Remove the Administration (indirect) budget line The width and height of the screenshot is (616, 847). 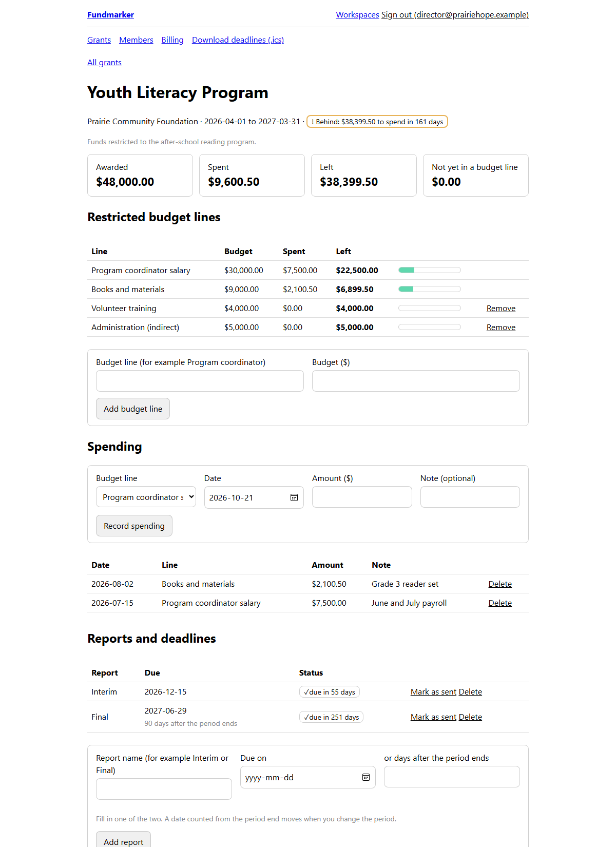pyautogui.click(x=501, y=328)
